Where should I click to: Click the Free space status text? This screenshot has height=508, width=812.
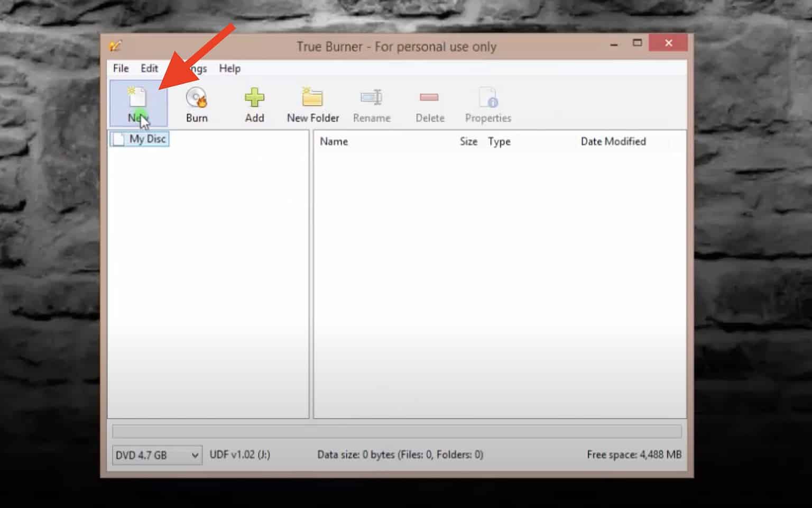click(x=633, y=454)
